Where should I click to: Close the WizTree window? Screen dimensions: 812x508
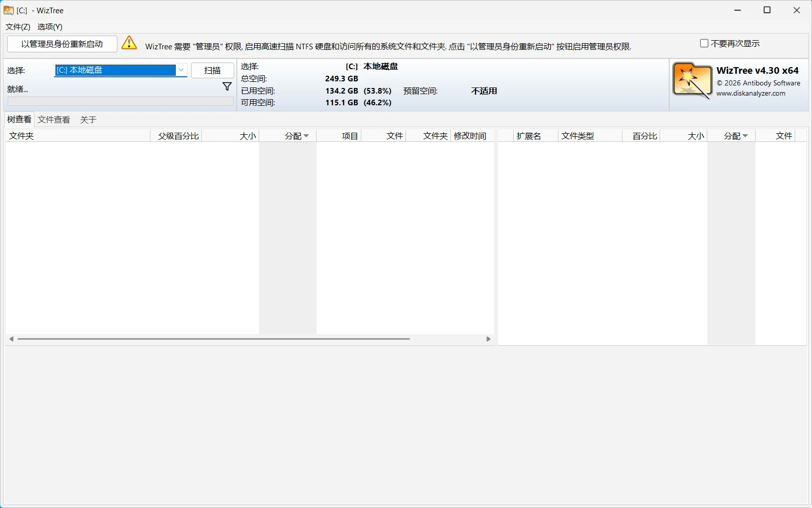797,10
